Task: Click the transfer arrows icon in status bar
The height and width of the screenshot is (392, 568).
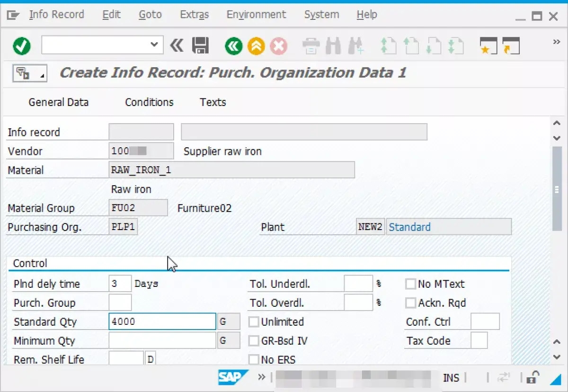Action: point(504,377)
